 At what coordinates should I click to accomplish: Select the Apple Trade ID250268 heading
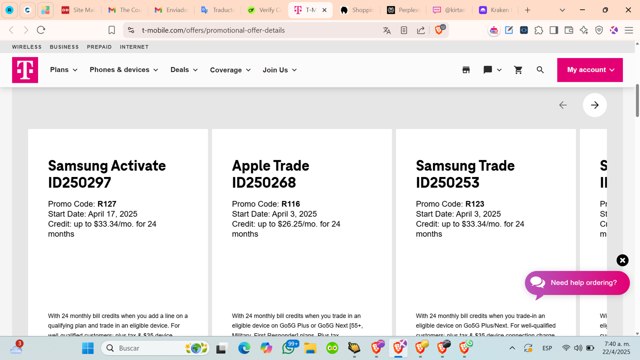click(x=271, y=174)
